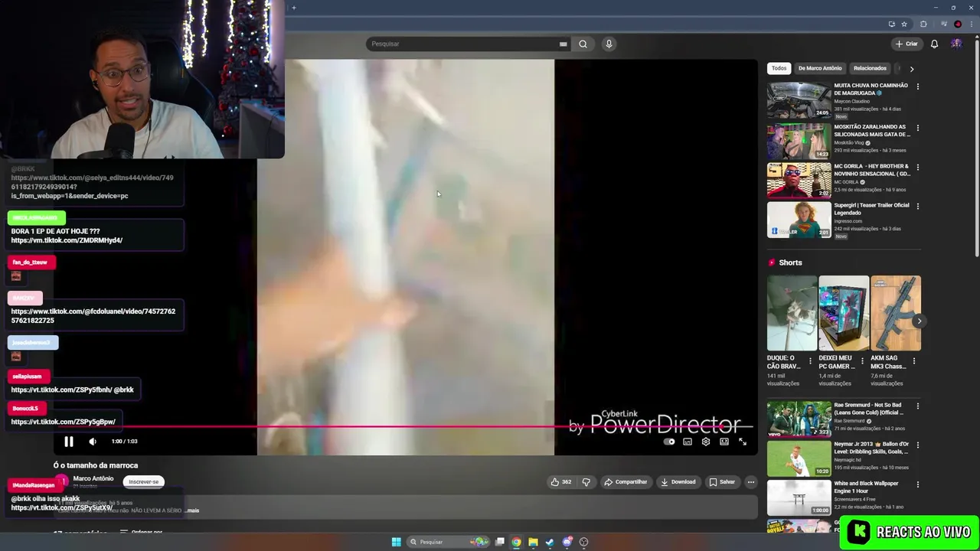Open Steam from the taskbar

tap(550, 542)
